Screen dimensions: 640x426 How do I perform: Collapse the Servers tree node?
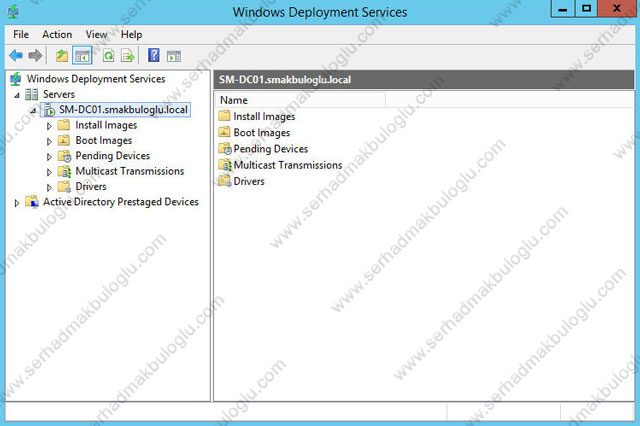click(17, 95)
